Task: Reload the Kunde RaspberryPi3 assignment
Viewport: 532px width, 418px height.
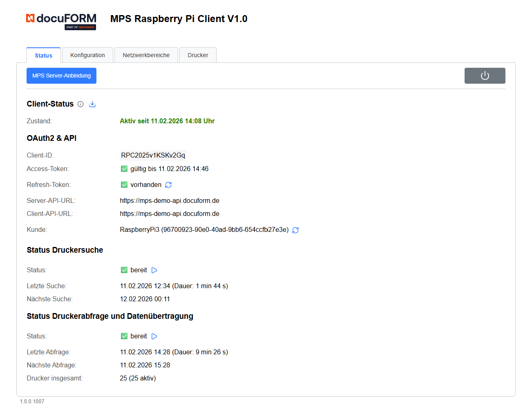Action: [295, 230]
